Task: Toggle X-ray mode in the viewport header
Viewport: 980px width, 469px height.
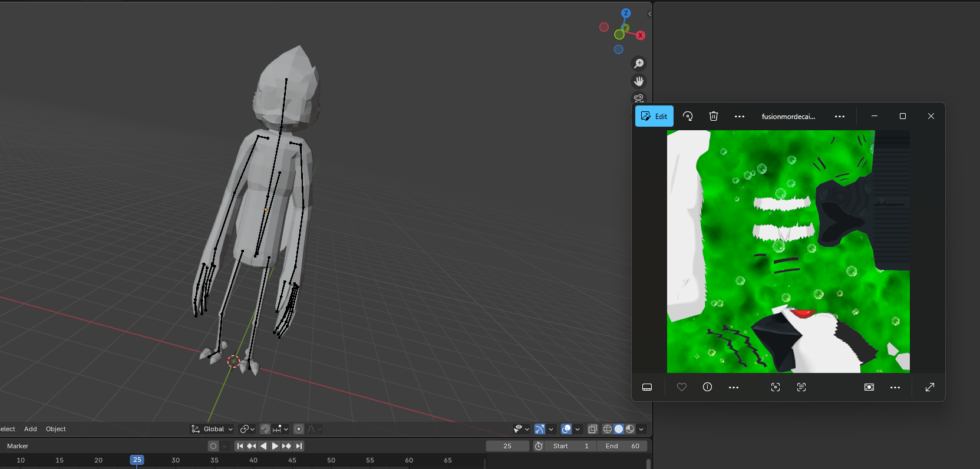Action: [593, 429]
